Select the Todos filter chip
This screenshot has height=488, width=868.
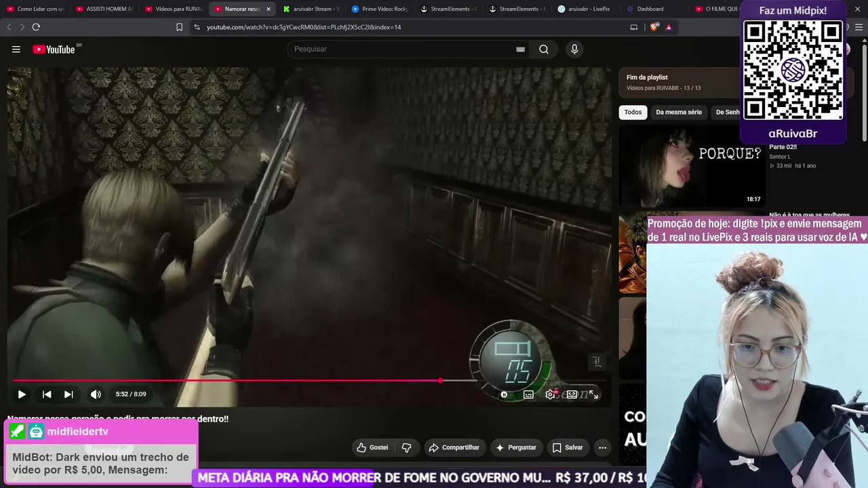coord(633,113)
